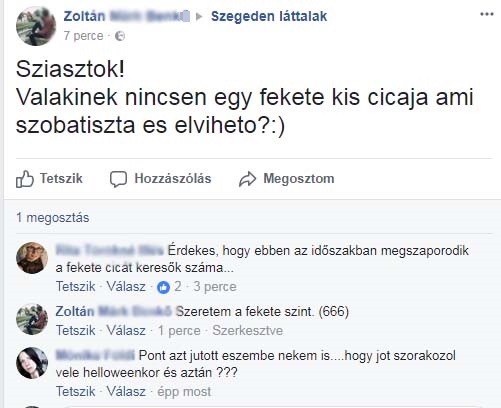The image size is (501, 408).
Task: Open the dark-haired commenter's avatar
Action: click(32, 363)
